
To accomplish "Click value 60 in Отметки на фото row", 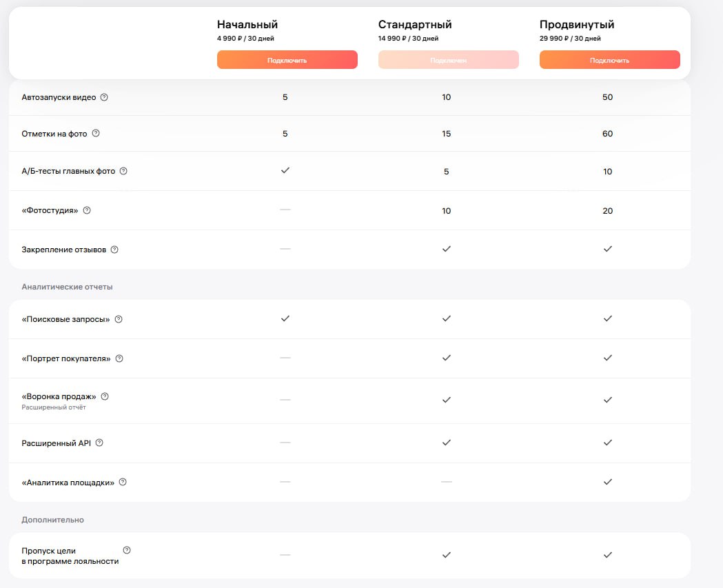I will (608, 134).
